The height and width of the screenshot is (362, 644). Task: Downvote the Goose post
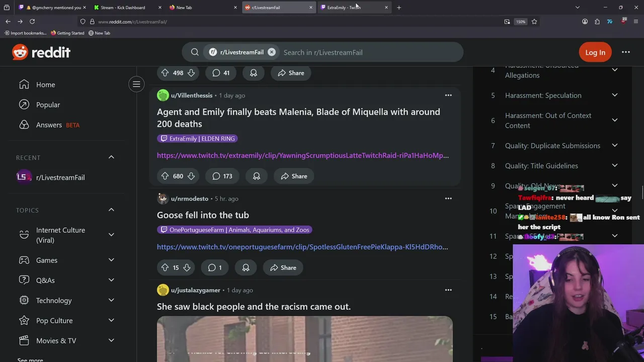(x=187, y=267)
